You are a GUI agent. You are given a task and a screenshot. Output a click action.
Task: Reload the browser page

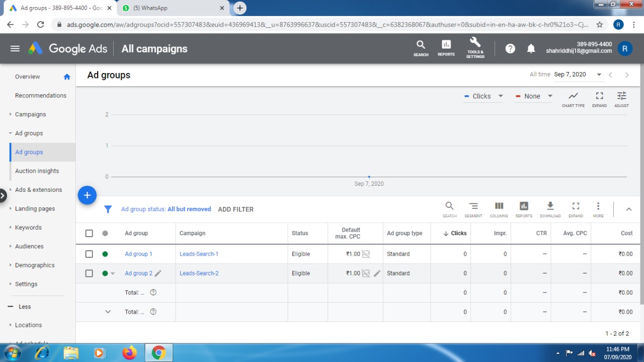[x=41, y=24]
